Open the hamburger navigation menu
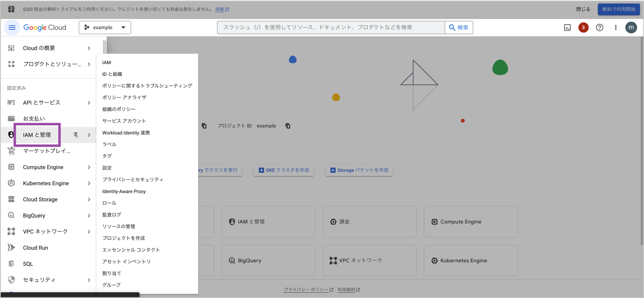Screen dimensions: 644x298 [x=12, y=28]
